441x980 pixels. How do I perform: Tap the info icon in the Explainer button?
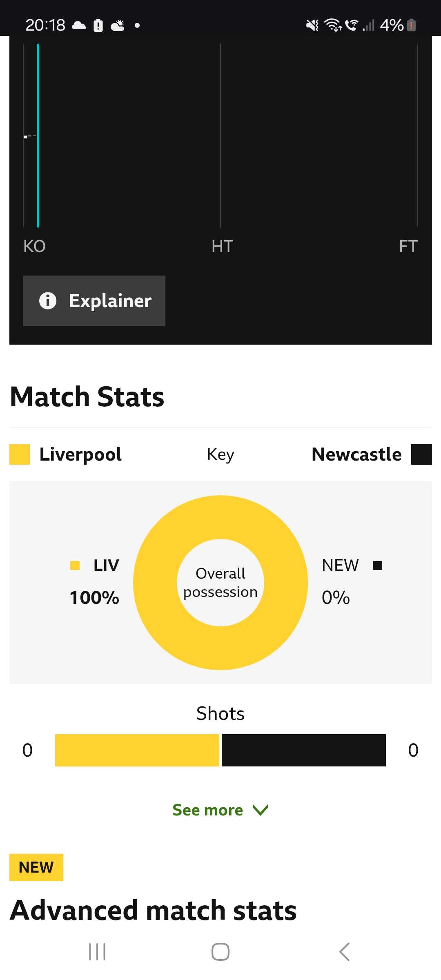[x=48, y=301]
